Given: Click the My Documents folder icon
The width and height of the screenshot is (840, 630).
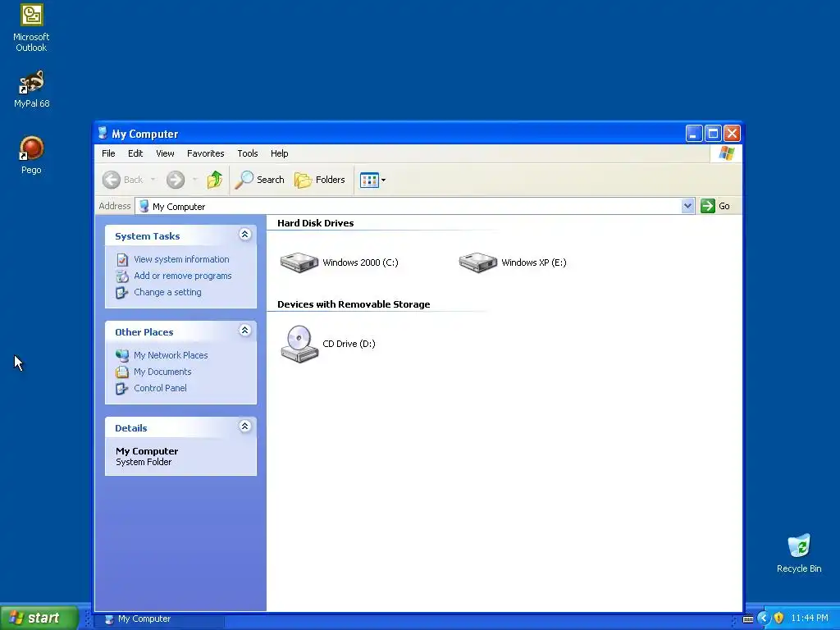Looking at the screenshot, I should [x=122, y=372].
